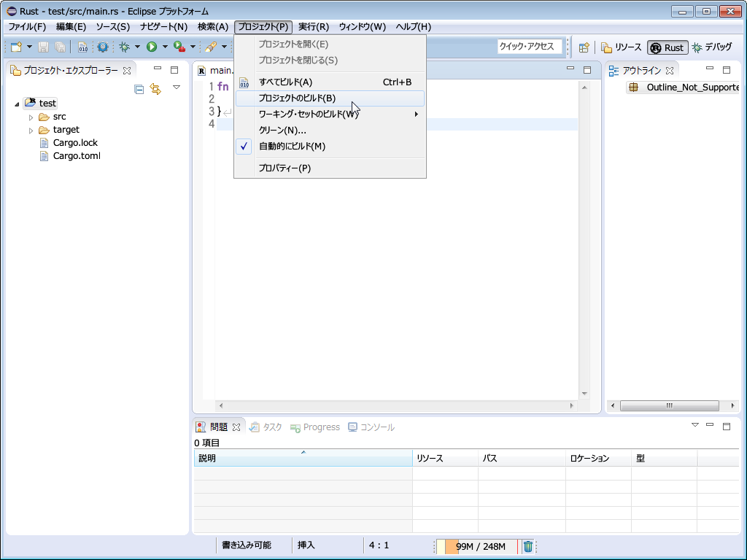Viewport: 747px width, 560px height.
Task: Click Collapse All icon in Project Explorer
Action: (139, 89)
